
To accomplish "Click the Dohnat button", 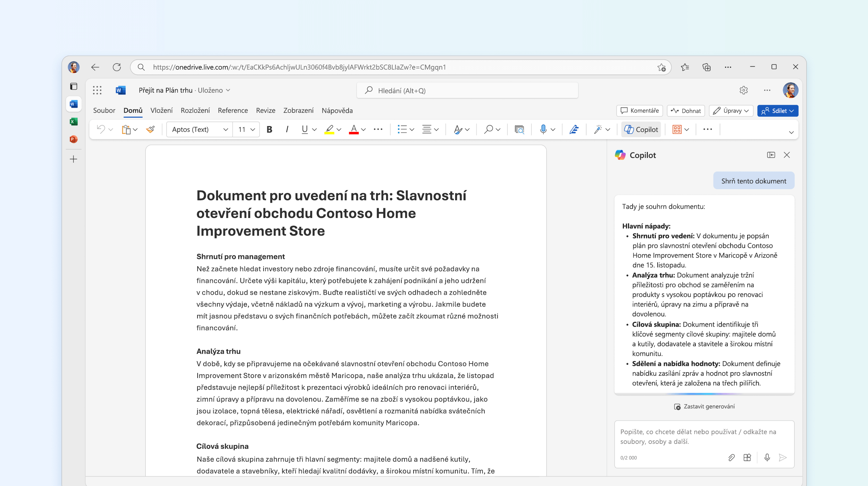I will point(686,111).
